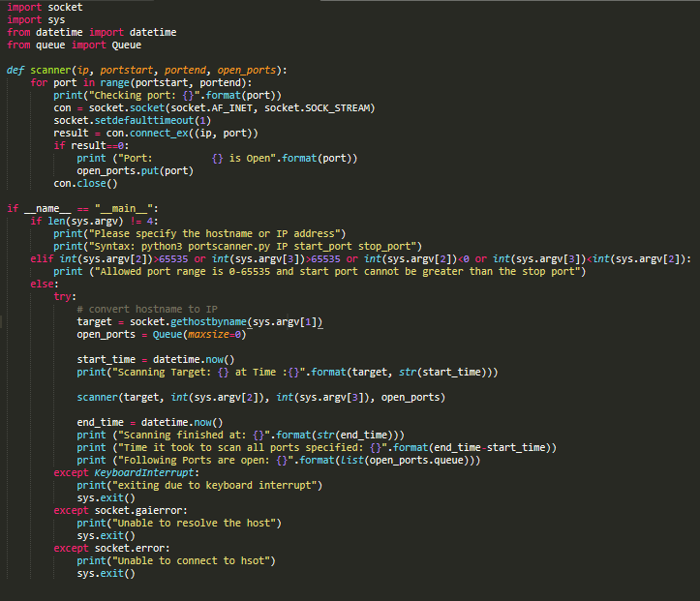Click the 'elif int(sys.argv[2])>65535' line
This screenshot has width=700, height=601.
pos(361,258)
